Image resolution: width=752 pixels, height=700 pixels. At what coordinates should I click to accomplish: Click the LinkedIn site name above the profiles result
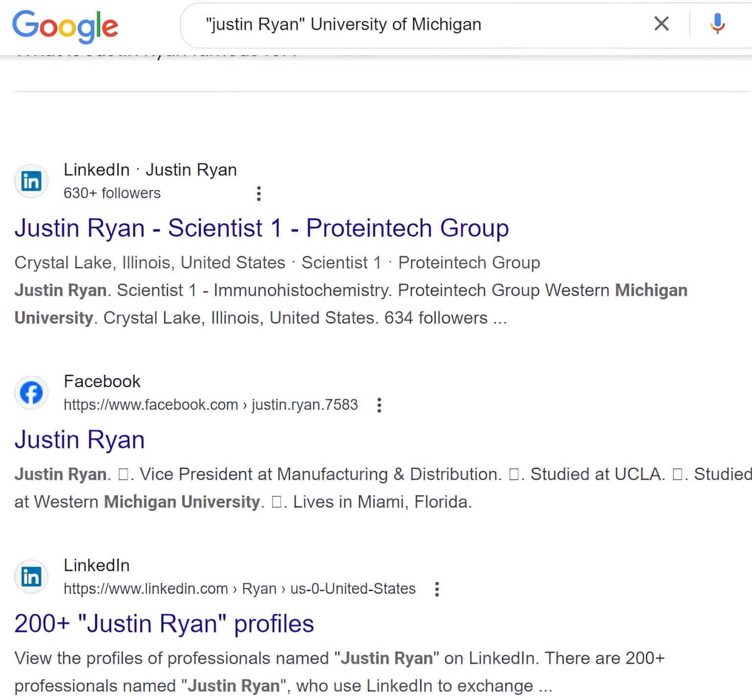coord(96,565)
